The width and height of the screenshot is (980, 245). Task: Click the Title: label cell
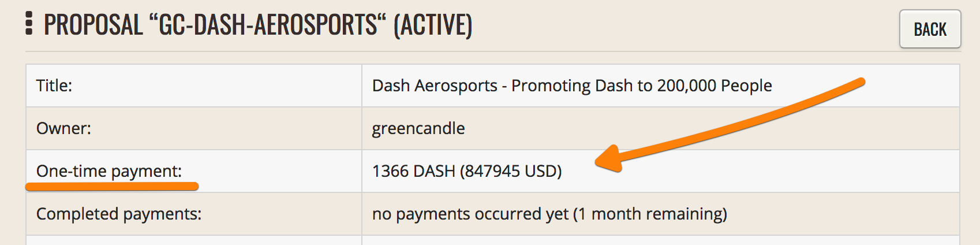(x=194, y=86)
